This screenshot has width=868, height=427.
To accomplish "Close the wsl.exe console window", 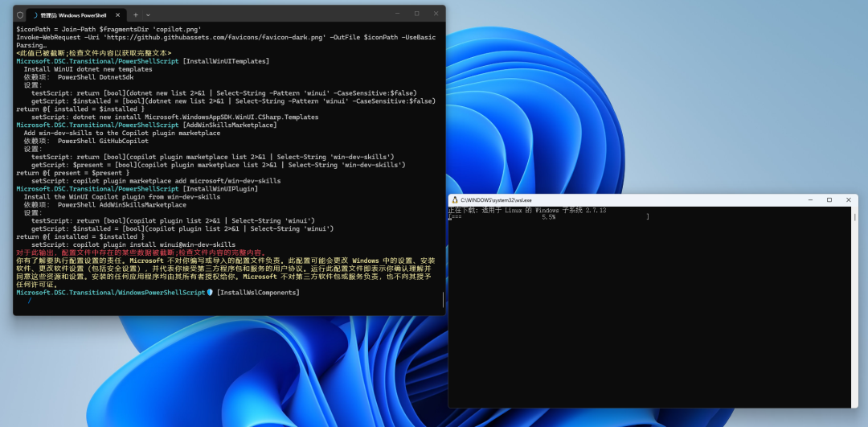I will pyautogui.click(x=848, y=200).
